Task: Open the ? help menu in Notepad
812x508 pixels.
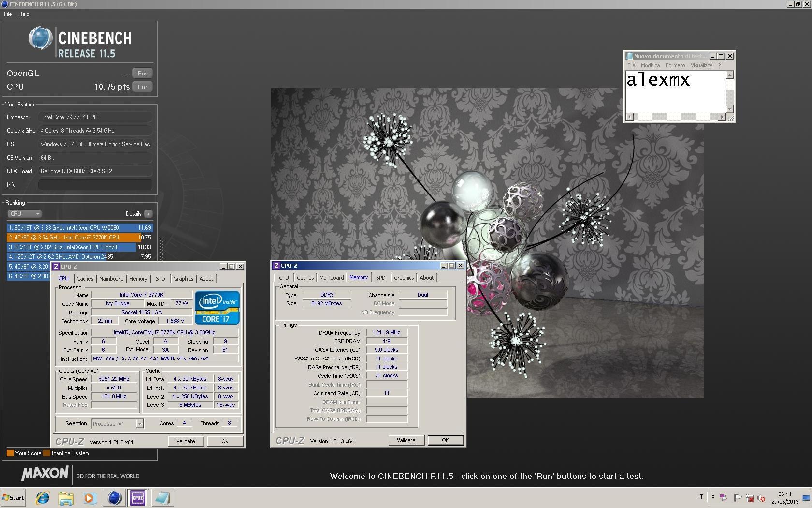Action: pyautogui.click(x=719, y=65)
